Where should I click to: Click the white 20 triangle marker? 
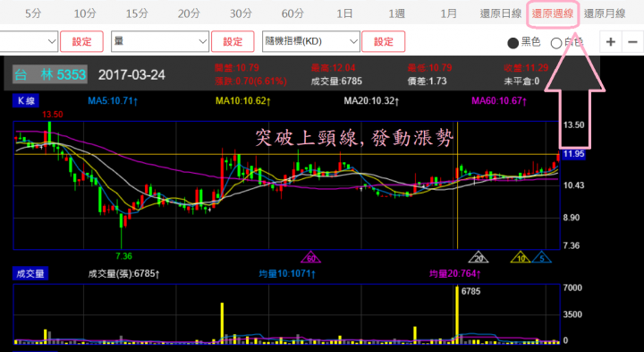click(479, 257)
